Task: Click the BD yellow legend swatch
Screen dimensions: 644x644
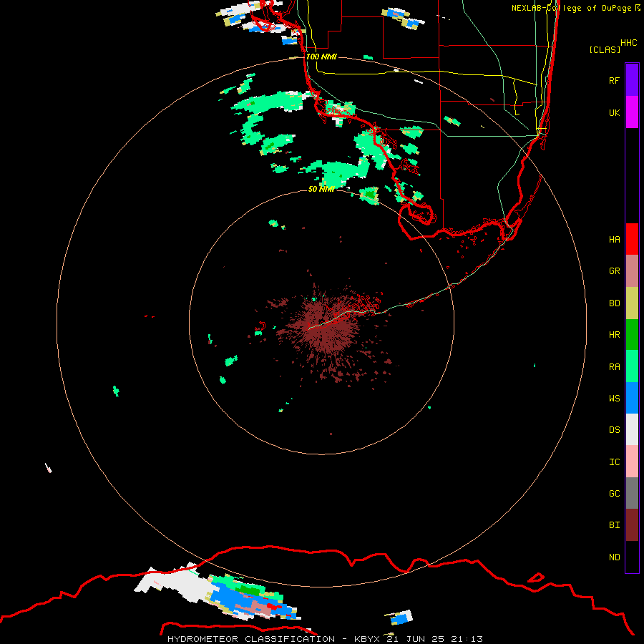Action: click(632, 303)
